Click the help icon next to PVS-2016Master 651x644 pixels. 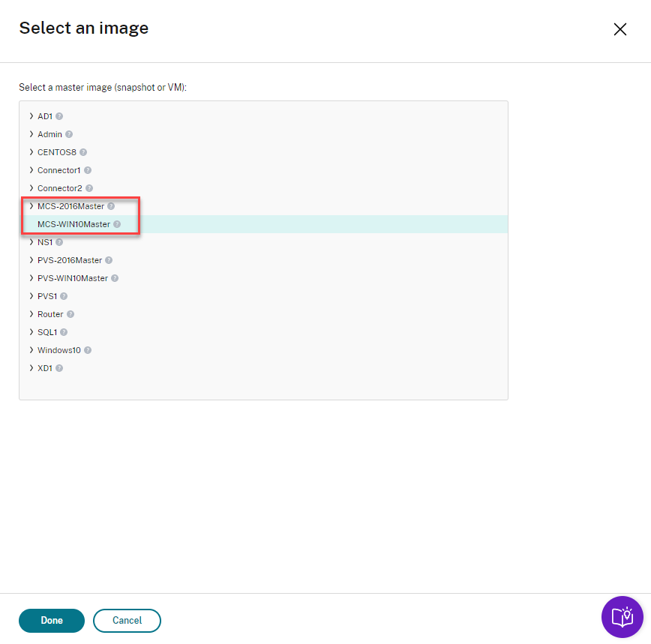pos(109,260)
